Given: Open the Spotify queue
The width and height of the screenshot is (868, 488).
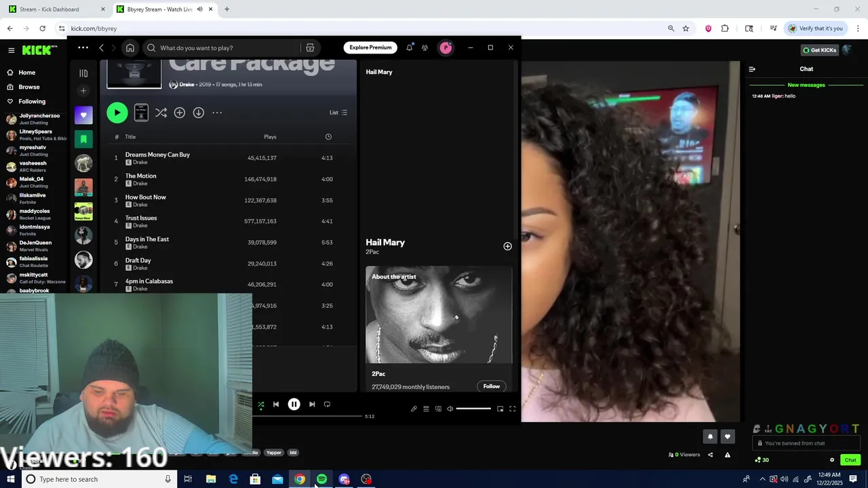Looking at the screenshot, I should point(426,409).
